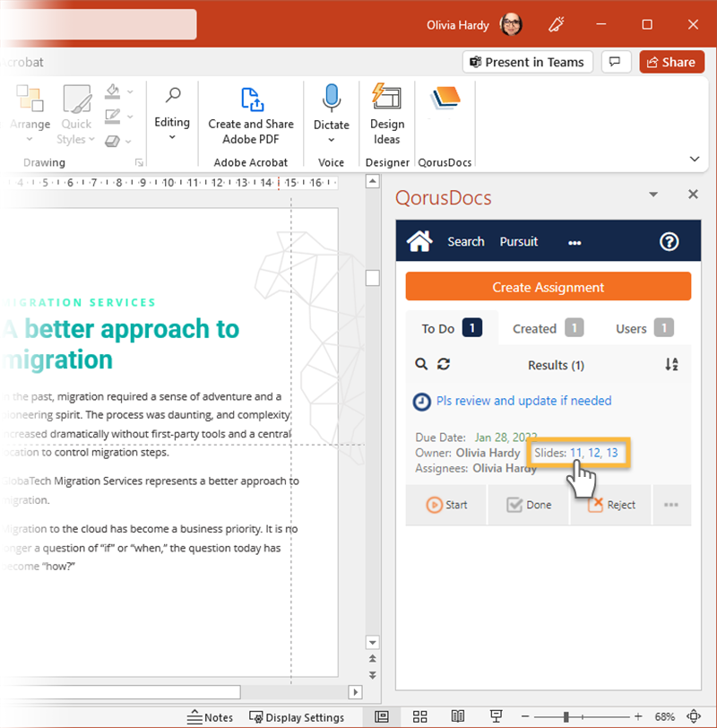Choose the Shape Effects tool
This screenshot has height=728, width=717.
[x=112, y=141]
